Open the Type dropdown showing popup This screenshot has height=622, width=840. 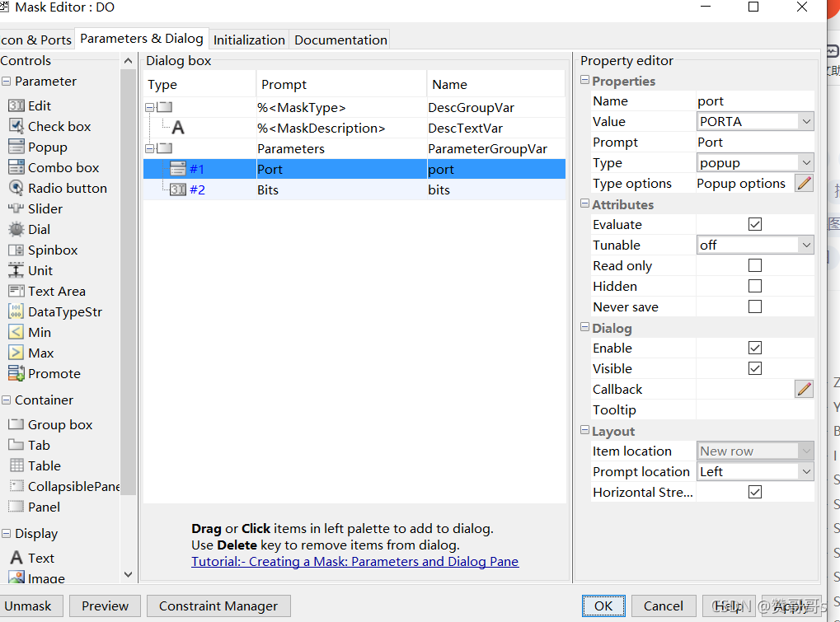pos(755,163)
